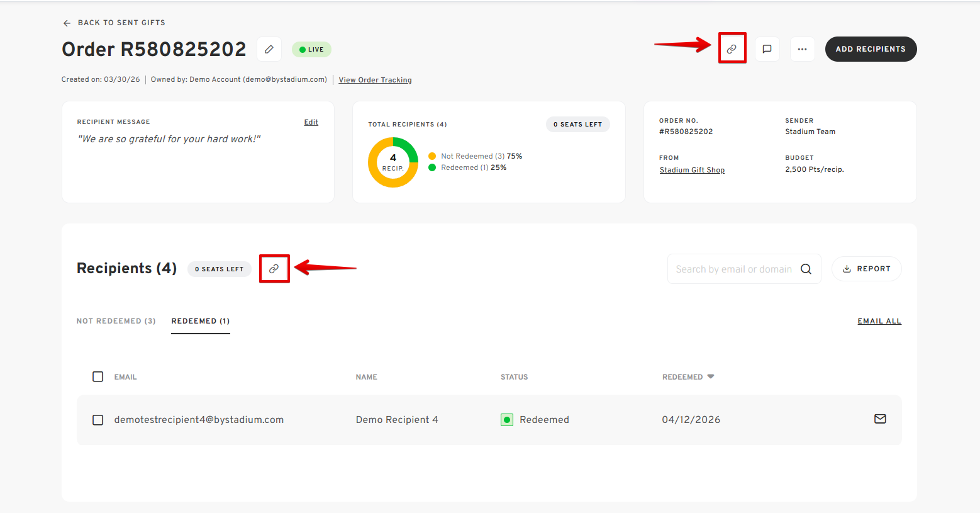980x513 pixels.
Task: Click link icon next to Recipients heading
Action: coord(274,269)
